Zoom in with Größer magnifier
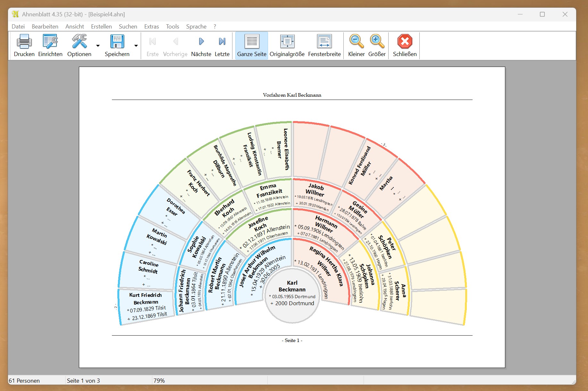588x391 pixels. 377,42
